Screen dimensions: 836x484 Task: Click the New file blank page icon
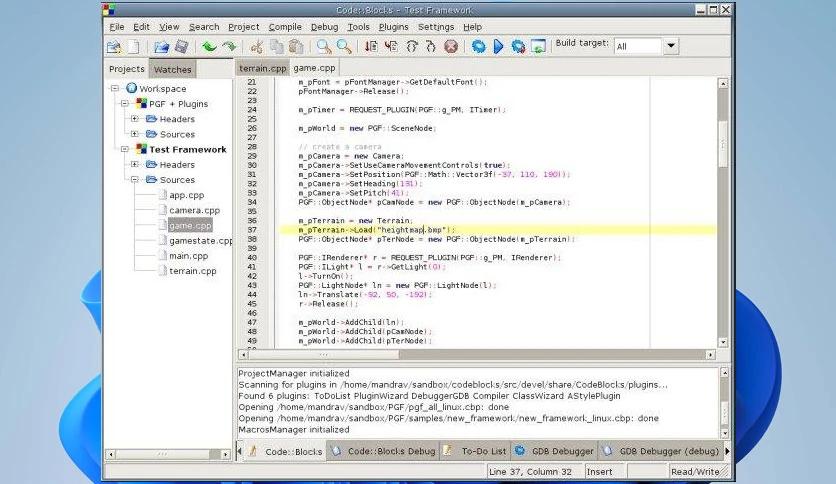click(133, 47)
